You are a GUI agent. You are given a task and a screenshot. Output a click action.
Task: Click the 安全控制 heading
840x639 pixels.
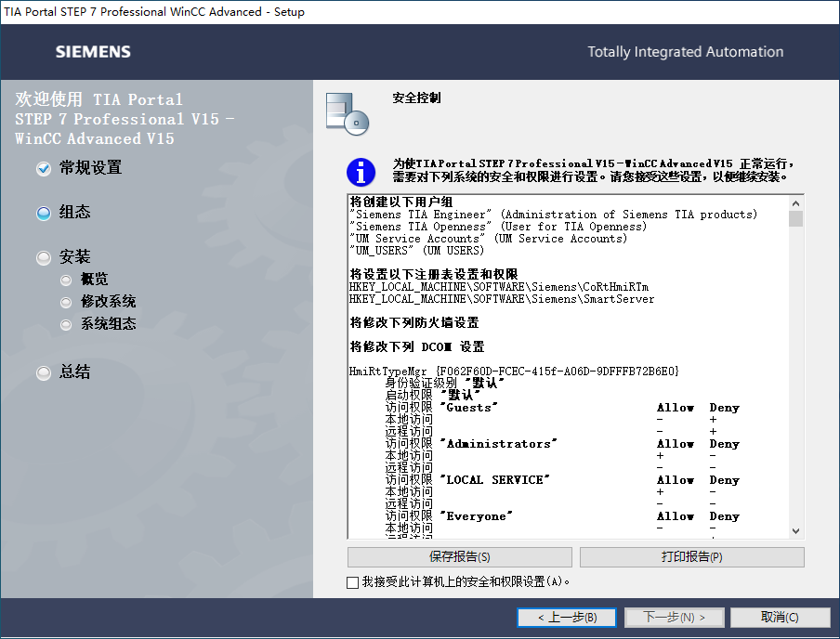click(x=416, y=98)
